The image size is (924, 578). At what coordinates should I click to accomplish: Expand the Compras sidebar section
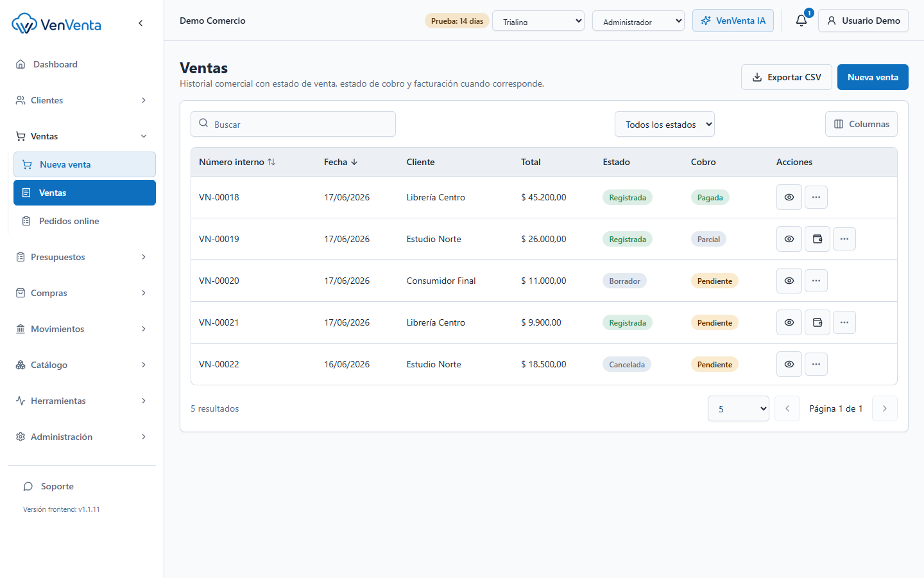pyautogui.click(x=81, y=293)
